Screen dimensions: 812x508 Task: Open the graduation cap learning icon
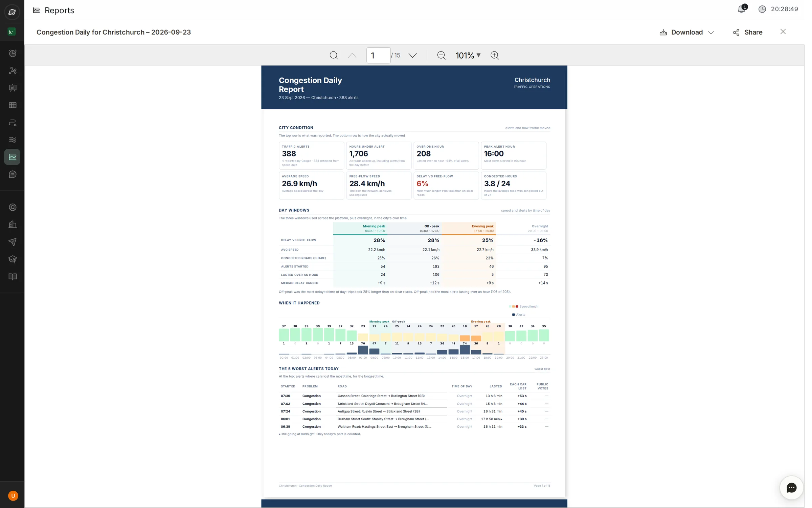(13, 259)
